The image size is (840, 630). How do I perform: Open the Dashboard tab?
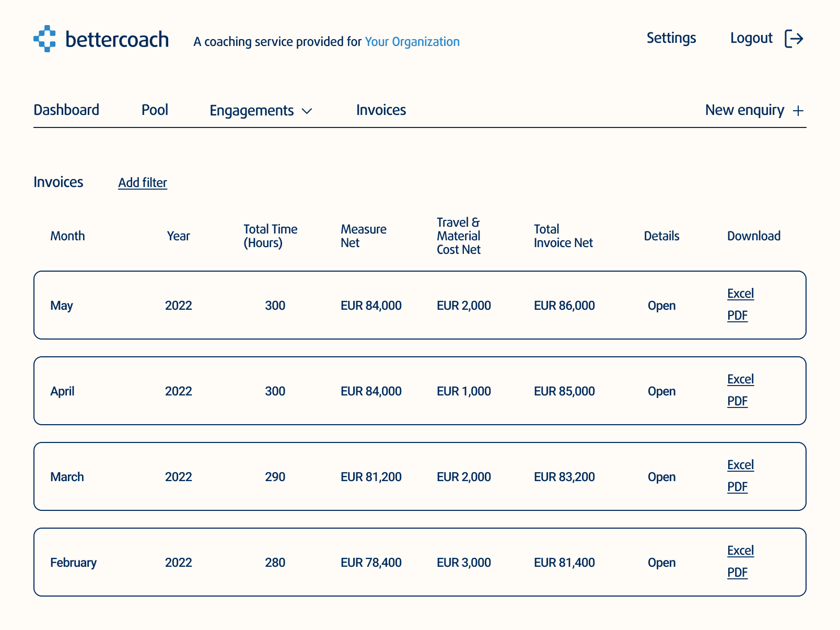pos(66,110)
